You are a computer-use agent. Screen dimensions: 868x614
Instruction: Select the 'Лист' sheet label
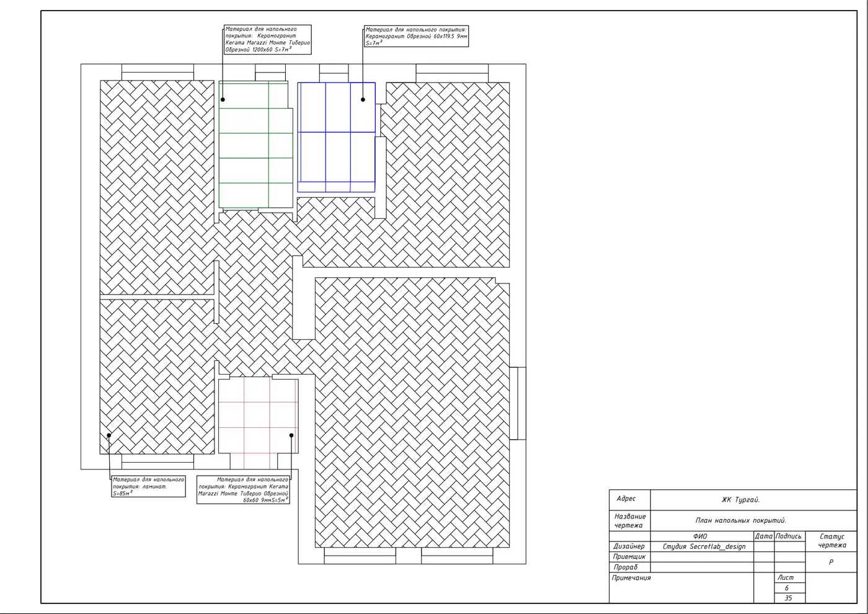pyautogui.click(x=786, y=577)
